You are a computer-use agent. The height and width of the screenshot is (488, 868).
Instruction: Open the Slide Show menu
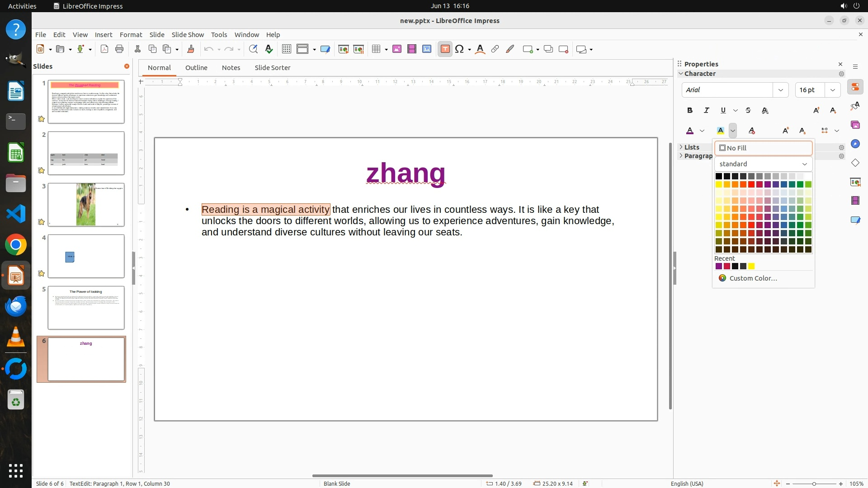tap(188, 34)
